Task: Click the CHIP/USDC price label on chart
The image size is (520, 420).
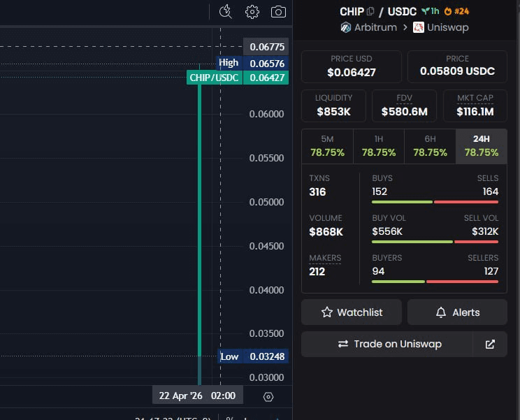Action: (215, 78)
